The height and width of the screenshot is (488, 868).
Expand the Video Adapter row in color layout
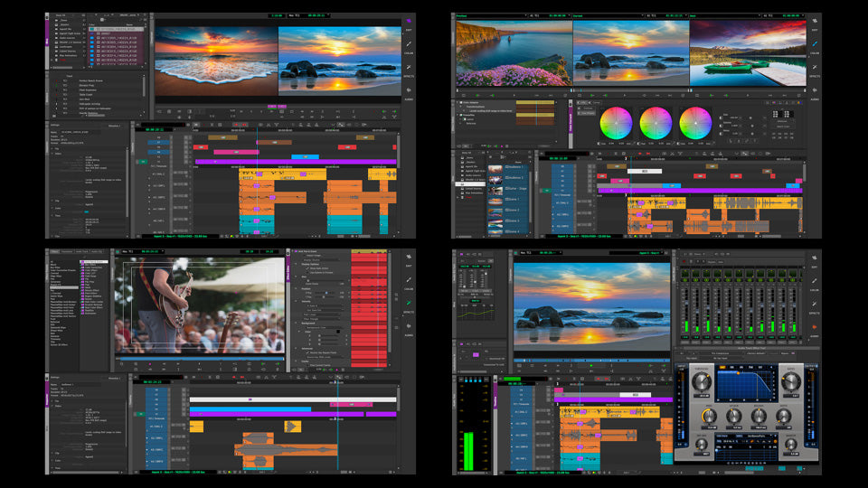point(458,103)
